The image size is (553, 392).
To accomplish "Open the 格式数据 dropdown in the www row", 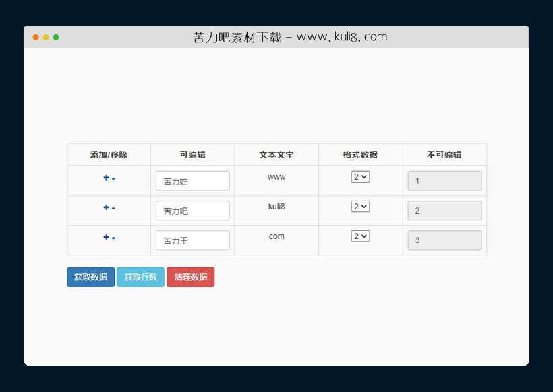I will click(360, 176).
